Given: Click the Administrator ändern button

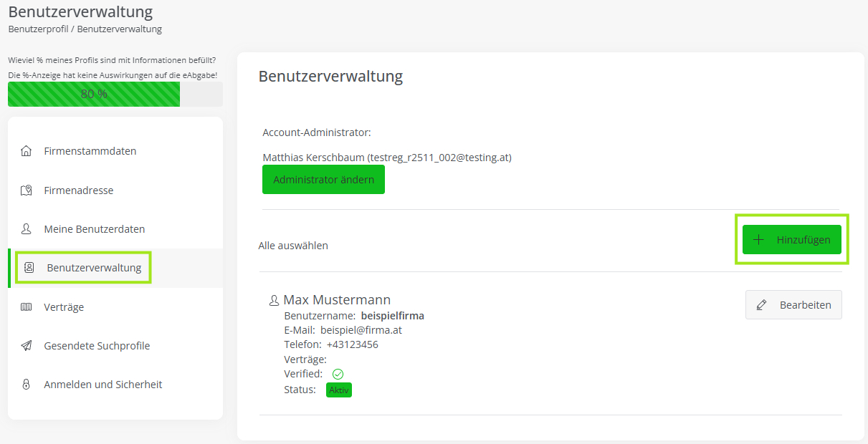Looking at the screenshot, I should click(x=323, y=180).
